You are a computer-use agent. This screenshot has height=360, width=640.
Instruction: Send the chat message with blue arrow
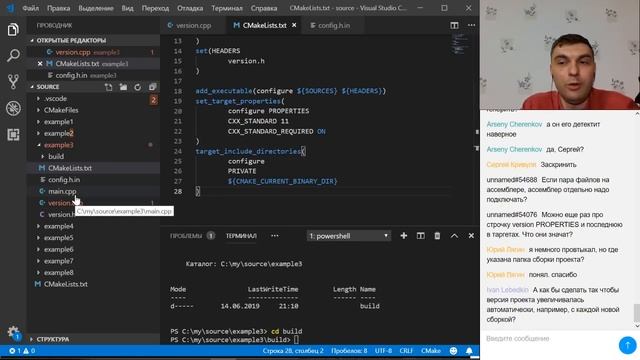[627, 345]
